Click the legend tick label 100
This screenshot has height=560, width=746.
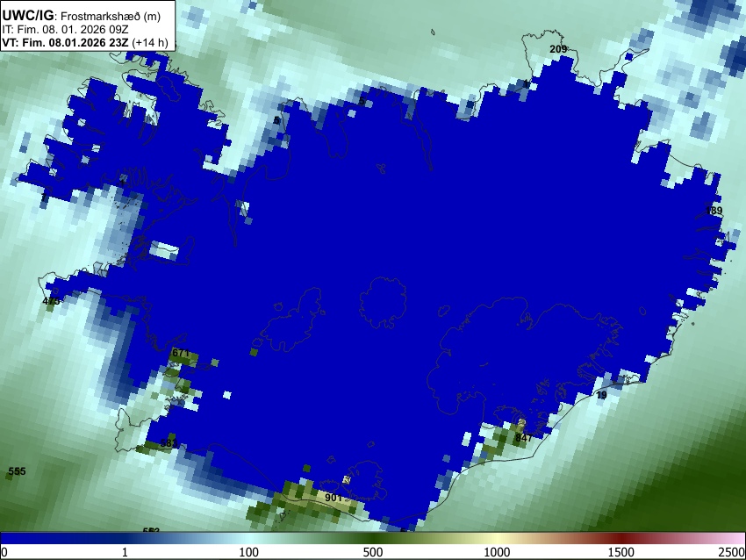click(x=248, y=552)
